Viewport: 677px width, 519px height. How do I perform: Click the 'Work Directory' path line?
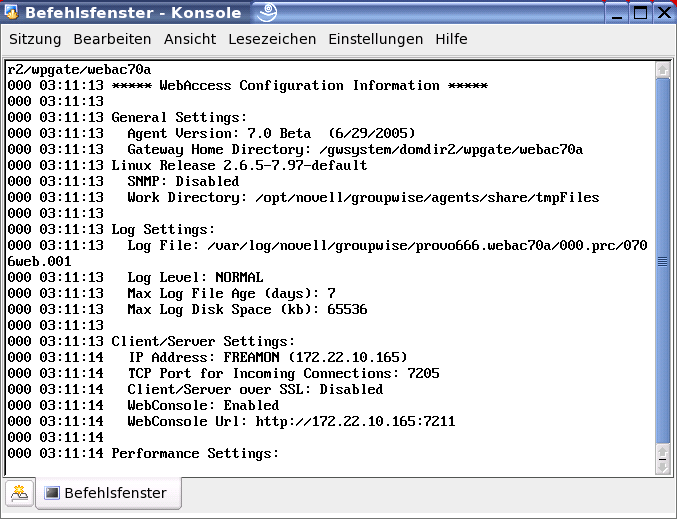363,197
